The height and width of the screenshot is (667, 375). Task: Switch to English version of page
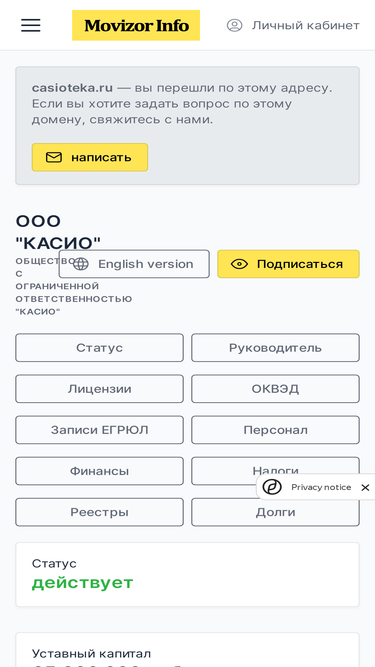[x=134, y=264]
